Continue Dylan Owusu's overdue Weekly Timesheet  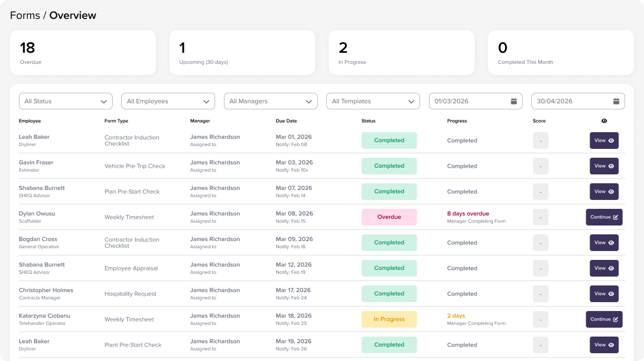pos(603,217)
